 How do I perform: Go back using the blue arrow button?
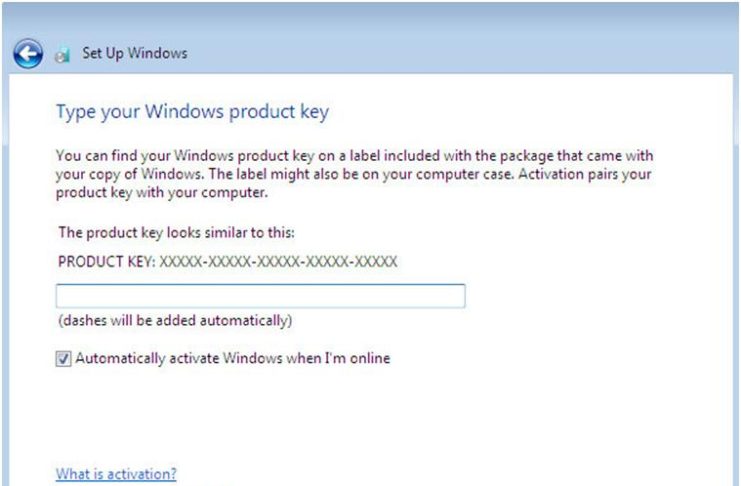click(x=28, y=53)
